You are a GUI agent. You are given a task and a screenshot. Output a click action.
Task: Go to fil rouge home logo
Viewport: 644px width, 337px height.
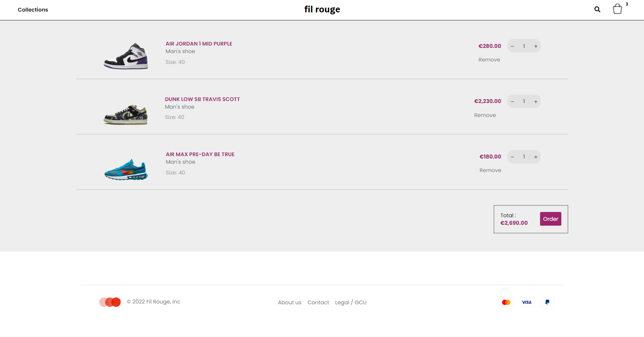pyautogui.click(x=322, y=9)
